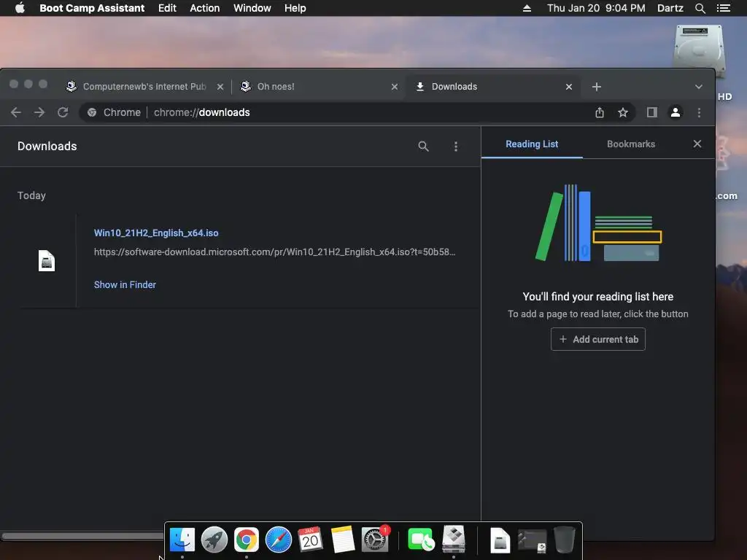Open Win10_21H2_English_x64.iso file link
Viewport: 747px width, 560px height.
[x=156, y=233]
